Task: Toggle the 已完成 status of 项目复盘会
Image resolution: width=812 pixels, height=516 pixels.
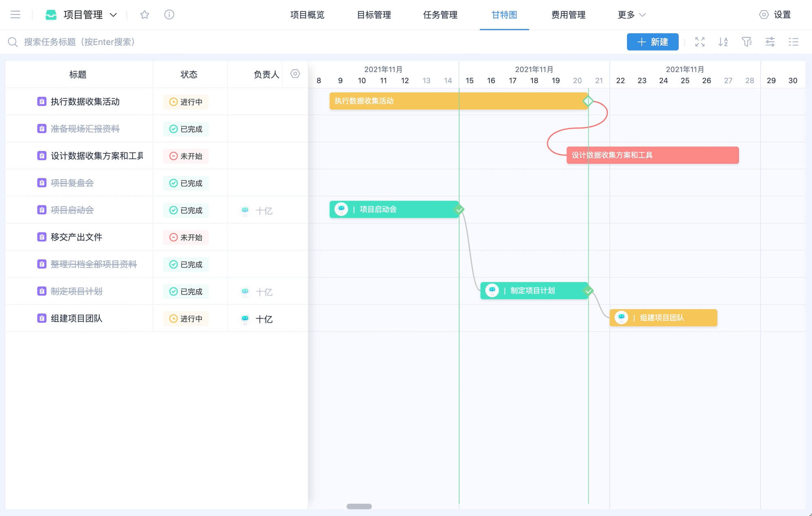Action: (x=186, y=183)
